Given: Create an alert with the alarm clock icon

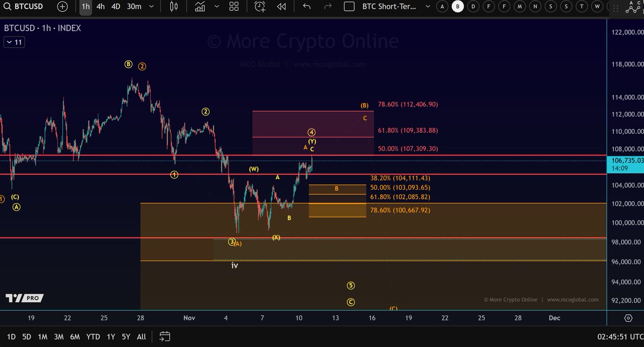Looking at the screenshot, I should [260, 6].
